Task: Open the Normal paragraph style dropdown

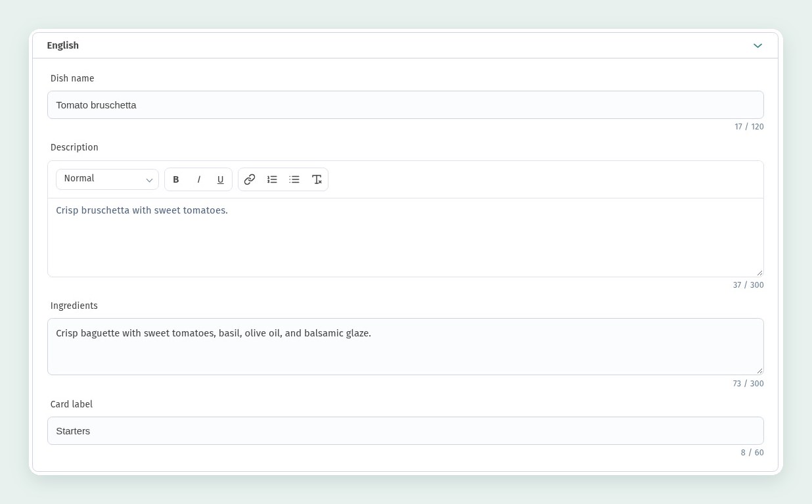Action: [x=107, y=179]
